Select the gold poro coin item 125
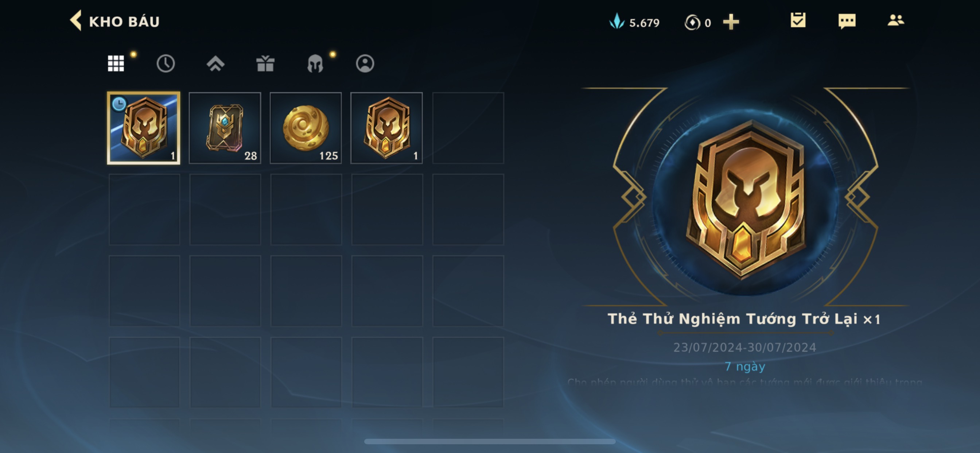 (x=306, y=128)
